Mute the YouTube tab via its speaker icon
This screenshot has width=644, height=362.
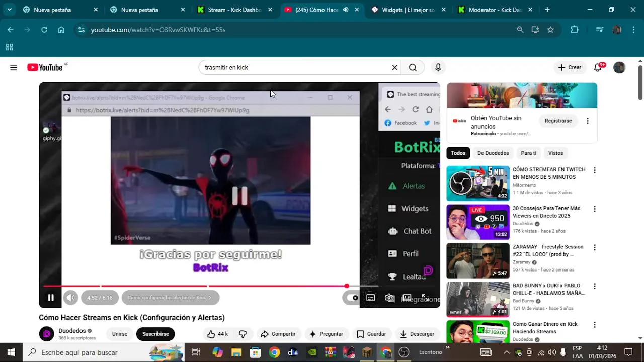click(x=345, y=10)
